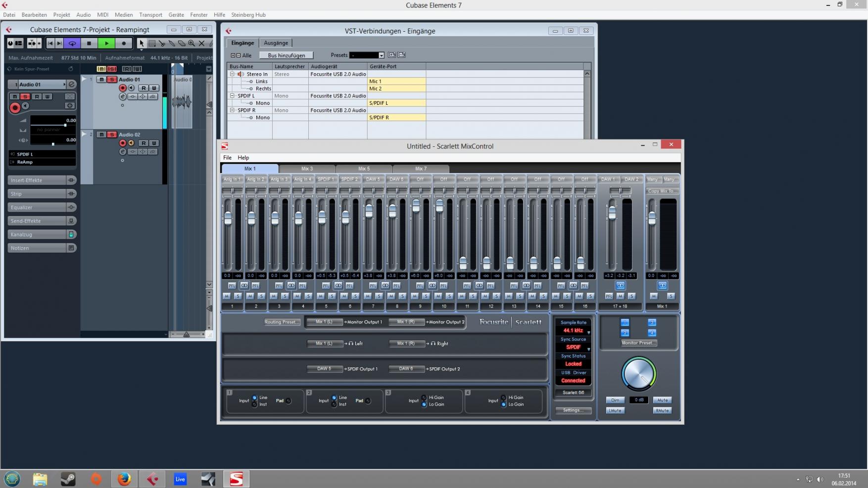Deactivate all Solo states global button

click(x=112, y=69)
